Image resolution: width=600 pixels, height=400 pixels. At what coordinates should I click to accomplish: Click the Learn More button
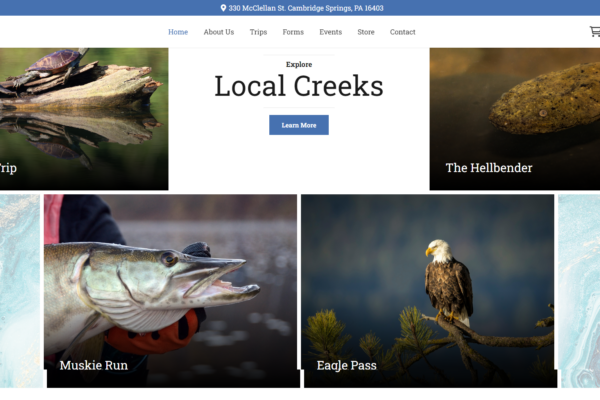click(x=299, y=125)
